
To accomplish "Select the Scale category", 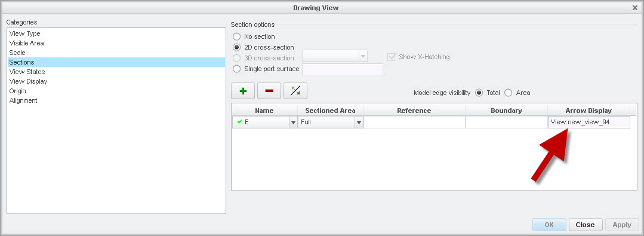I will click(x=116, y=53).
